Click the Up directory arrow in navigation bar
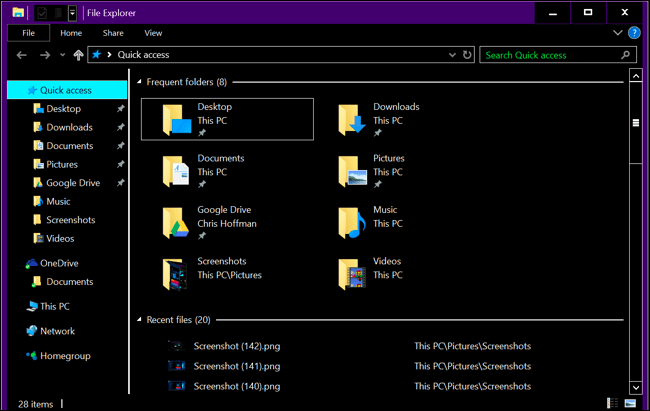The height and width of the screenshot is (411, 650). [78, 55]
